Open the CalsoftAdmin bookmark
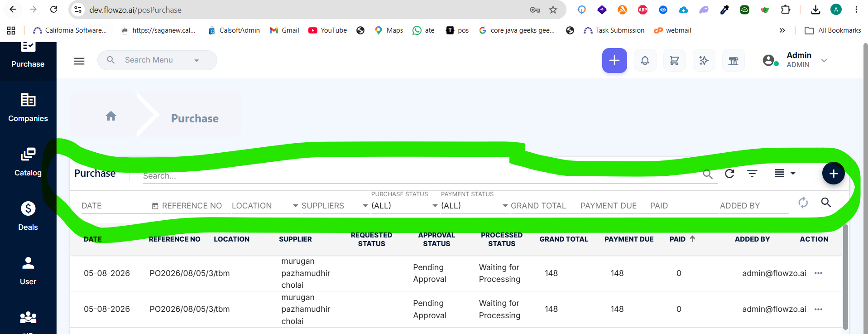The height and width of the screenshot is (334, 868). coord(234,30)
